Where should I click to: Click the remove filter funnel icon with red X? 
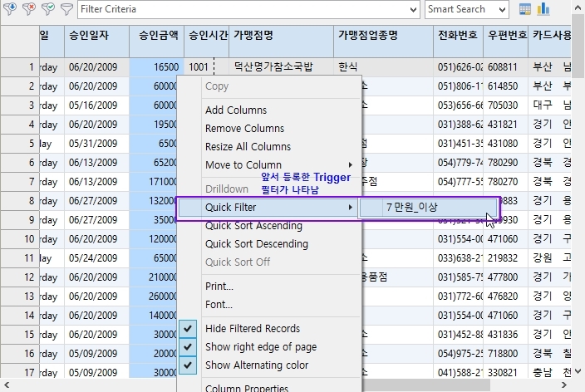pyautogui.click(x=28, y=9)
